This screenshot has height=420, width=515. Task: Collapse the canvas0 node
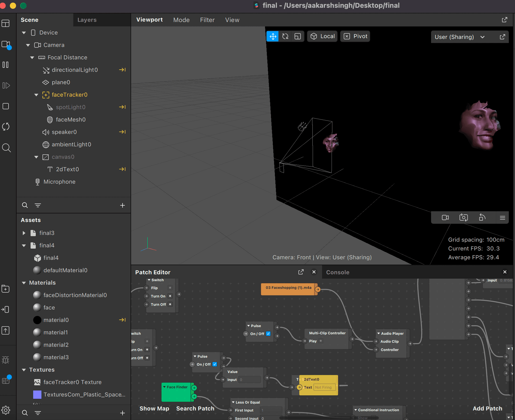tap(36, 157)
